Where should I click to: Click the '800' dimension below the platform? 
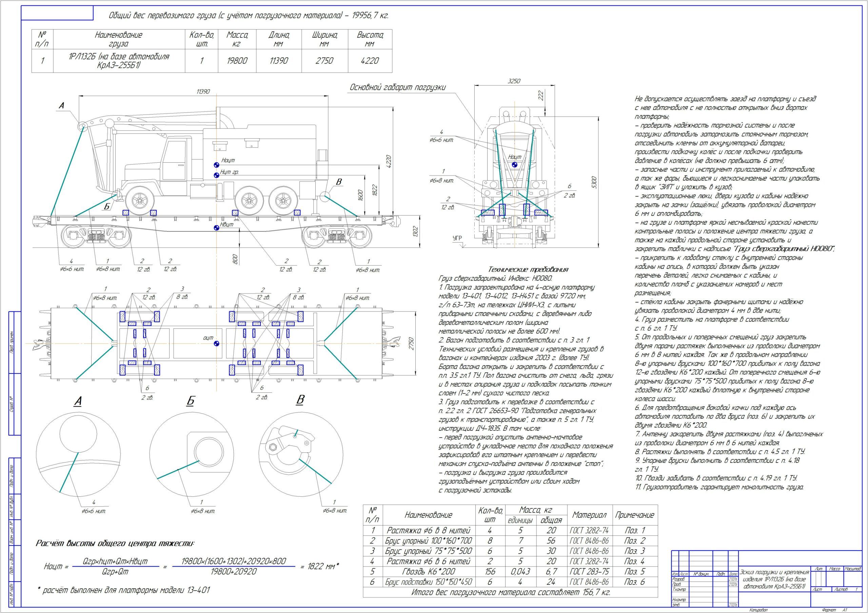pos(235,259)
